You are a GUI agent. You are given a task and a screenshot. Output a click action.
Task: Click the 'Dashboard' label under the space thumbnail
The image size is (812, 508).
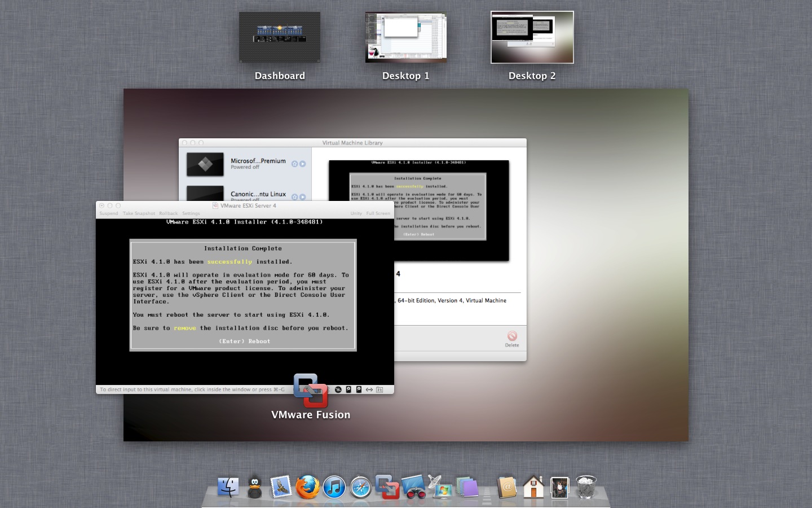(x=280, y=76)
